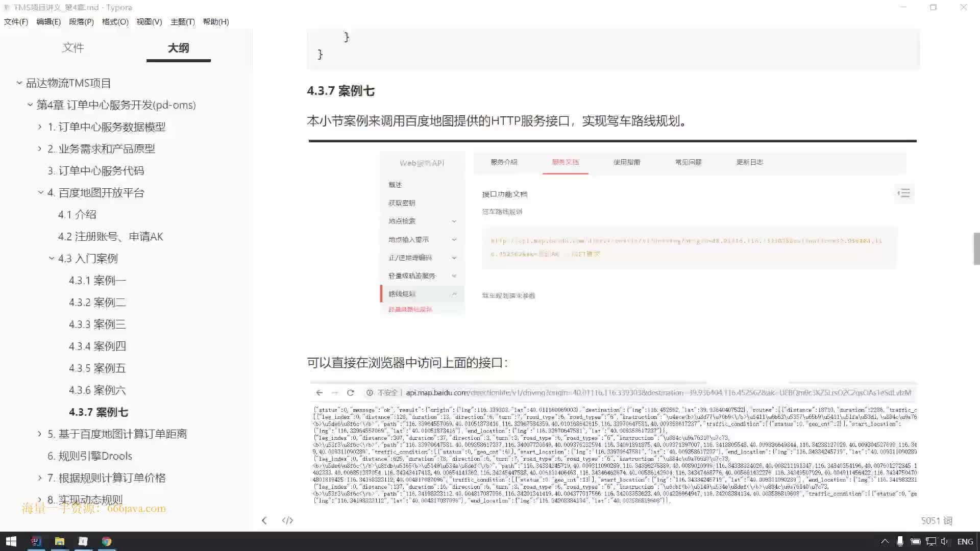
Task: Go to 4.3.1 案例一
Action: coord(97,280)
